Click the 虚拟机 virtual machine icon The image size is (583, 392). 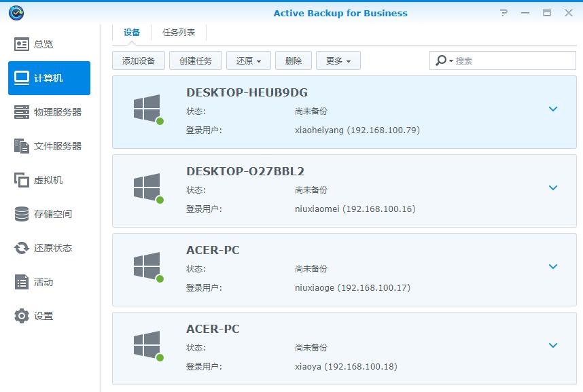coord(22,180)
